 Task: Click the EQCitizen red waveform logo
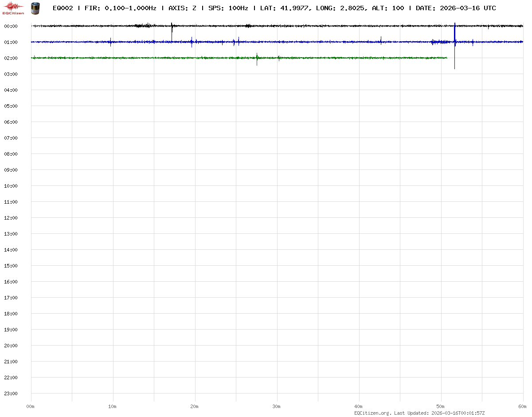pyautogui.click(x=14, y=8)
